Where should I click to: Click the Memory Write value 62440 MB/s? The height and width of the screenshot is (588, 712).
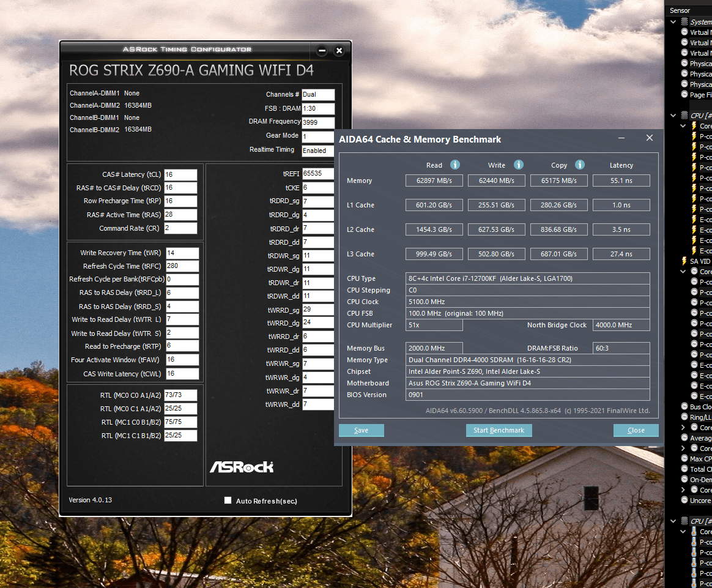tap(496, 180)
